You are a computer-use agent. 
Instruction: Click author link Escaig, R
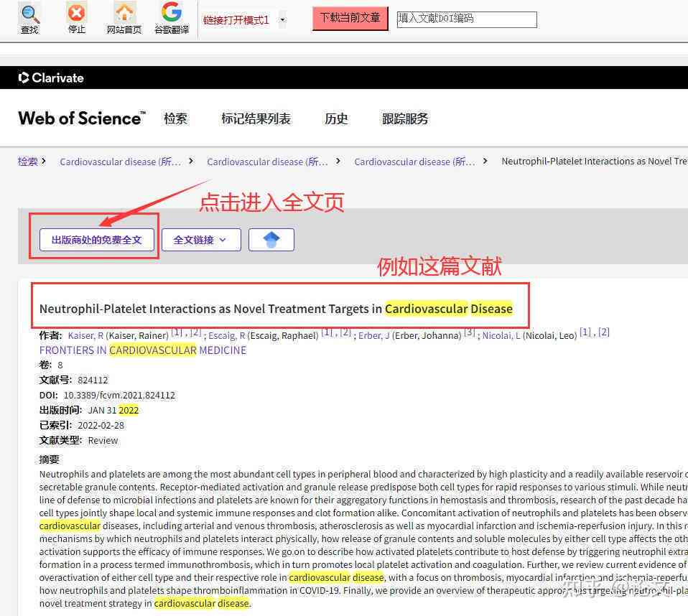tap(226, 336)
